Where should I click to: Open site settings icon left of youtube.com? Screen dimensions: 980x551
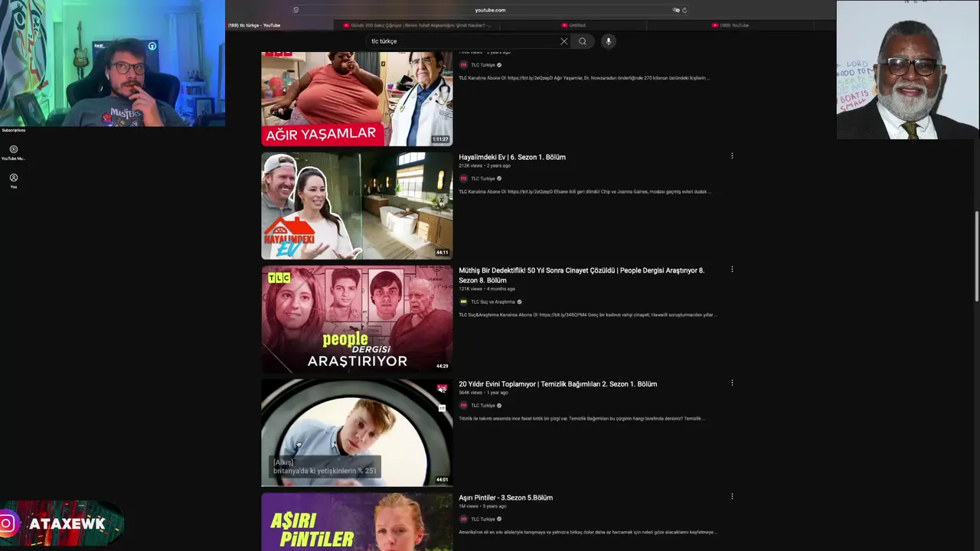[x=296, y=10]
